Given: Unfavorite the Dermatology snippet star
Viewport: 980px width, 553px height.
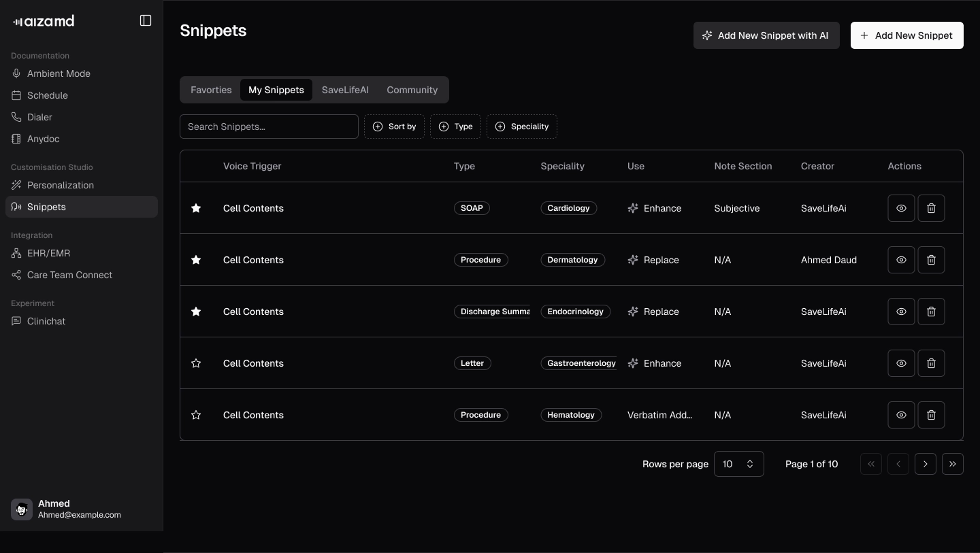Looking at the screenshot, I should point(196,260).
